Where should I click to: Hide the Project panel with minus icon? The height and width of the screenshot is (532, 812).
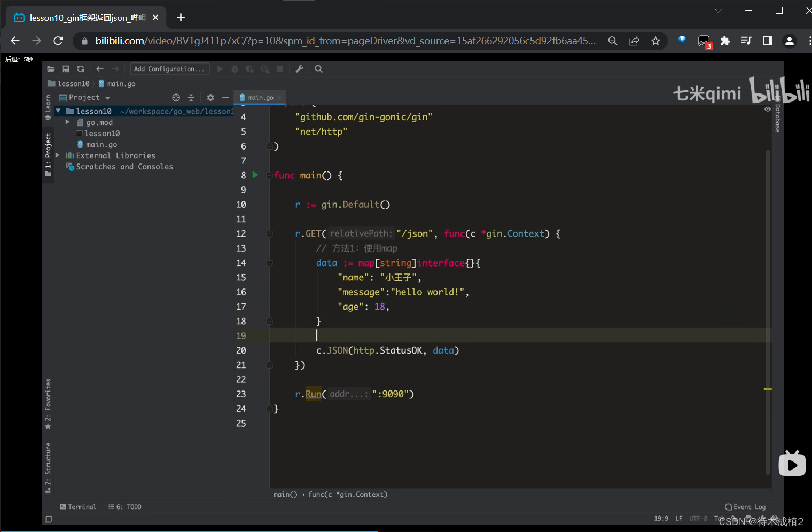[x=225, y=97]
